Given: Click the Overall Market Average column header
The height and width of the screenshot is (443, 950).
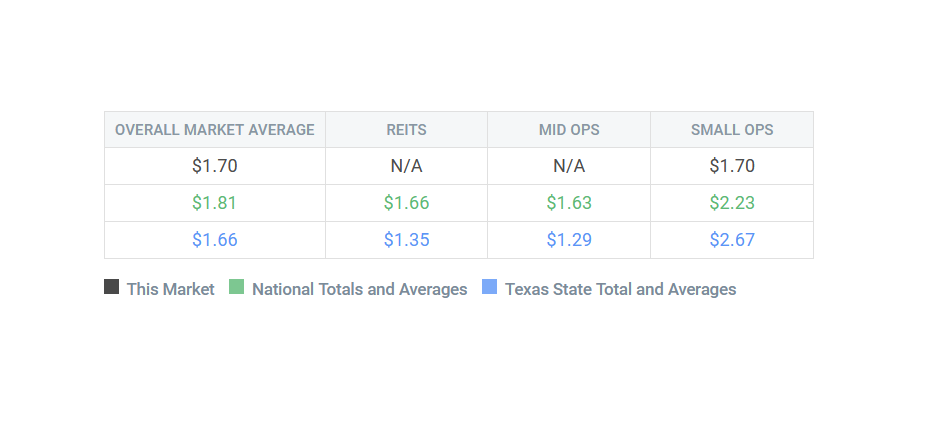Looking at the screenshot, I should [215, 130].
